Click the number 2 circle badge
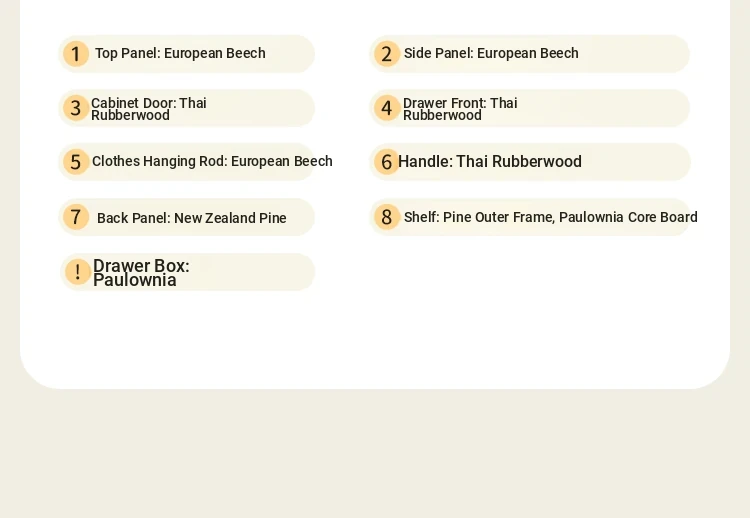The width and height of the screenshot is (750, 518). 386,54
